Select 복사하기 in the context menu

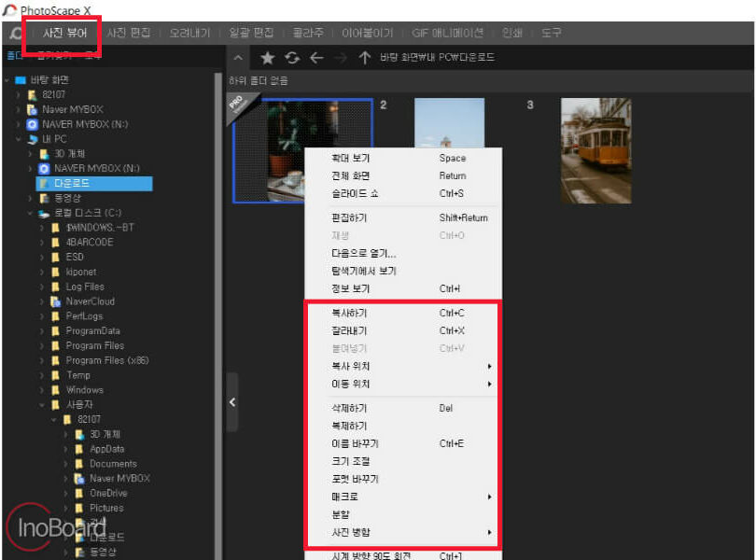click(403, 313)
